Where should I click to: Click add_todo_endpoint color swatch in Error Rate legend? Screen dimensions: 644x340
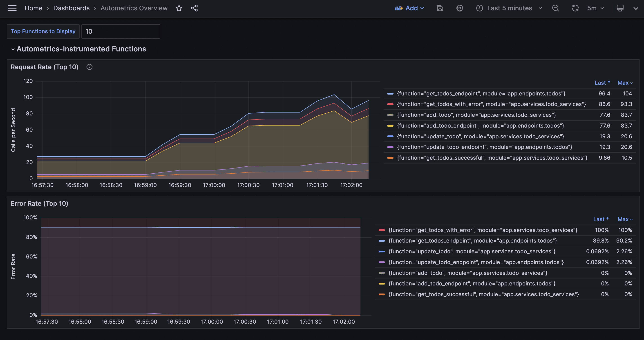pos(382,284)
